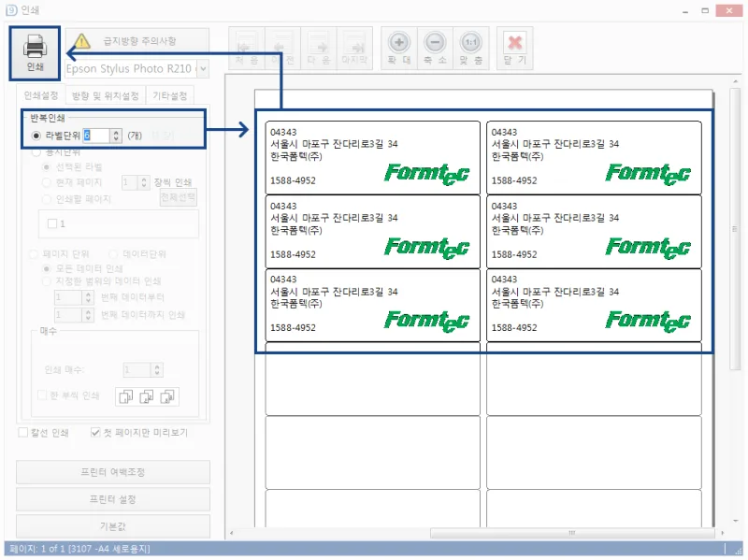Open the 기타설정 tab
This screenshot has width=748, height=560.
[x=172, y=93]
